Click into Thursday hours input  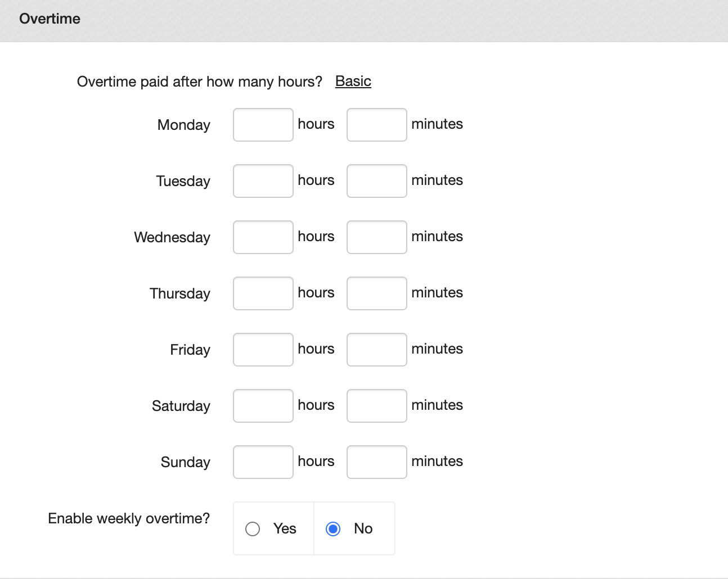(x=263, y=293)
